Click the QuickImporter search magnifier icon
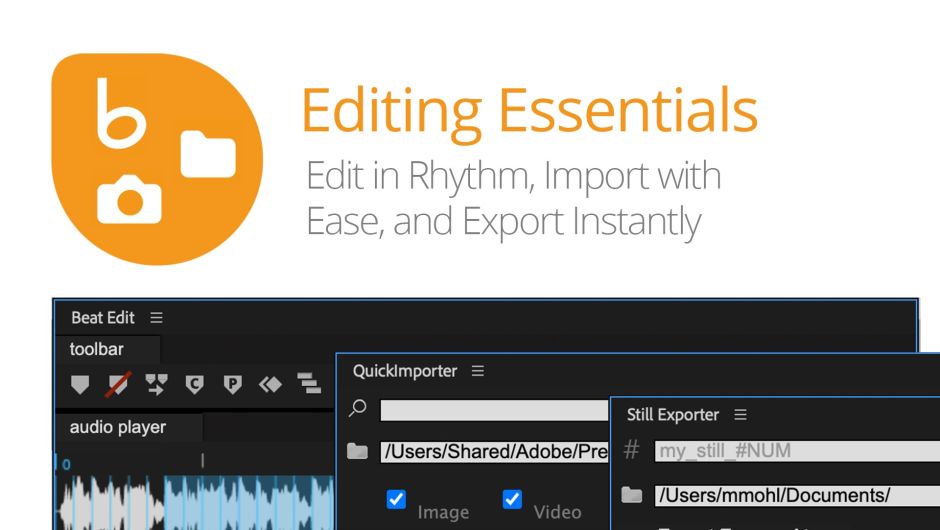The image size is (940, 530). point(358,409)
